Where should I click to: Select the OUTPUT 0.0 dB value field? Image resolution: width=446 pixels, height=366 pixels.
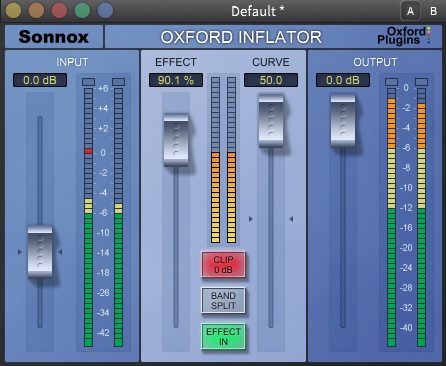coord(343,80)
